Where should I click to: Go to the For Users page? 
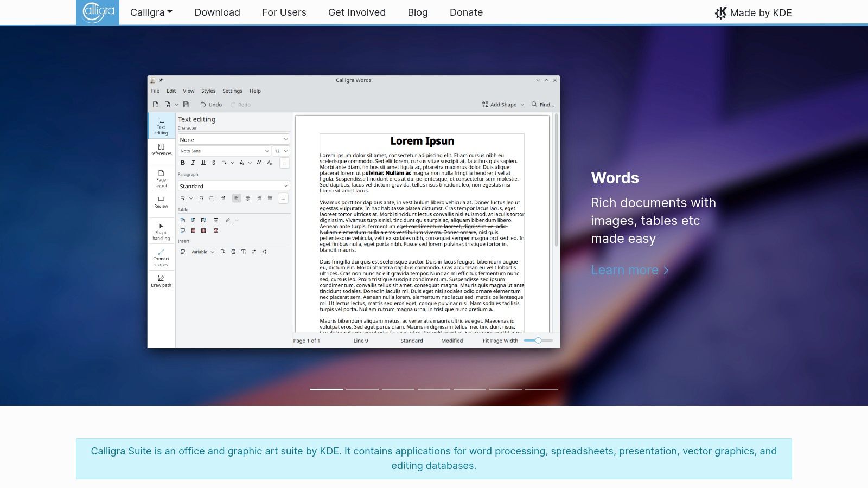click(x=284, y=12)
